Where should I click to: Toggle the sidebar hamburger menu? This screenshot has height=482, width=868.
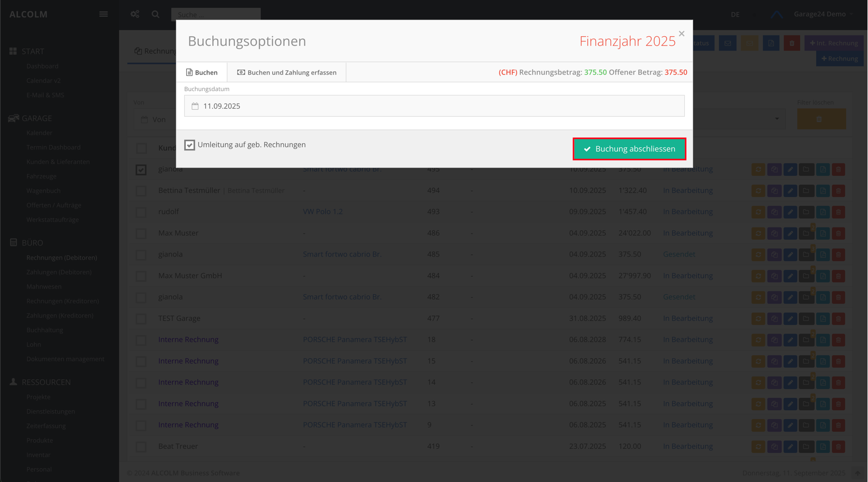(104, 14)
